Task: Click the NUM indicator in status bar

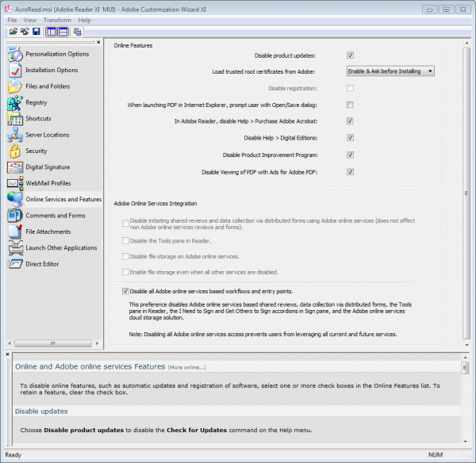Action: pyautogui.click(x=435, y=455)
